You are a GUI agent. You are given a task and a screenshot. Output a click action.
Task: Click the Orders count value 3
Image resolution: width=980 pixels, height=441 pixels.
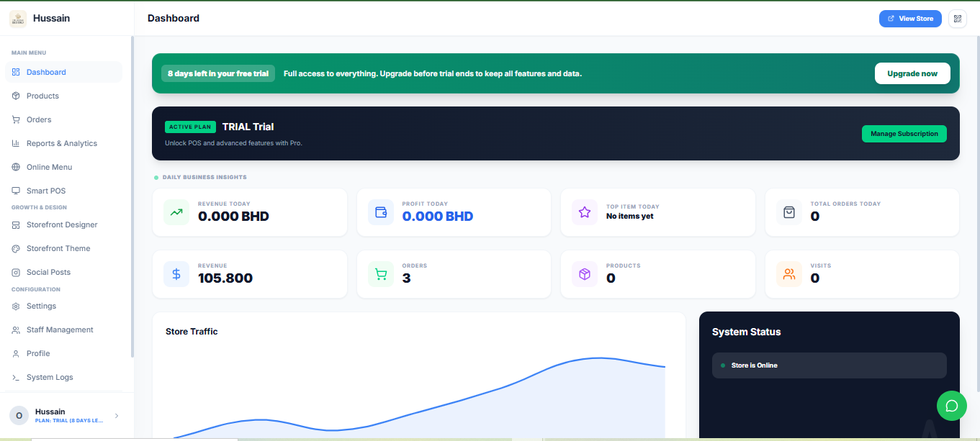pos(406,278)
